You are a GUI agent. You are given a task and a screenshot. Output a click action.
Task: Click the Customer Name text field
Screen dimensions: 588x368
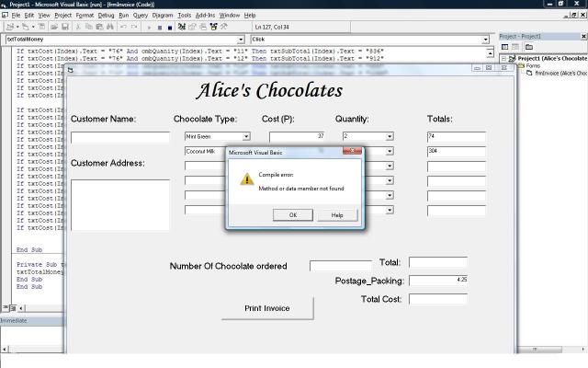[120, 137]
